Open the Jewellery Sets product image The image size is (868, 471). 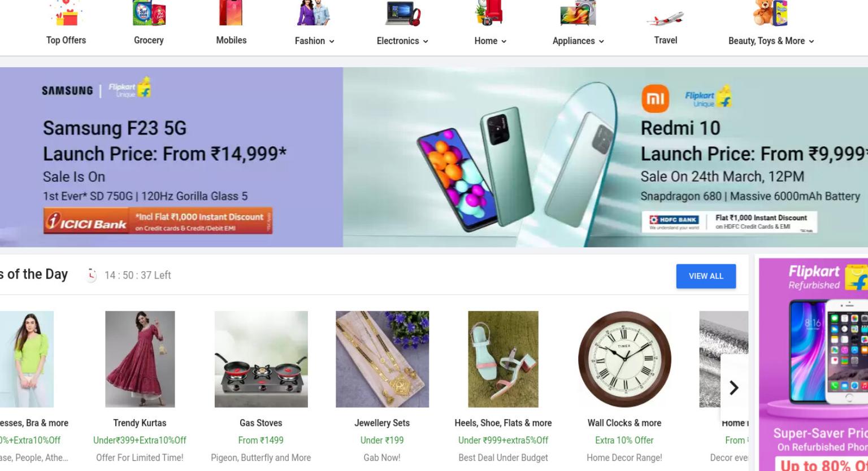[382, 359]
